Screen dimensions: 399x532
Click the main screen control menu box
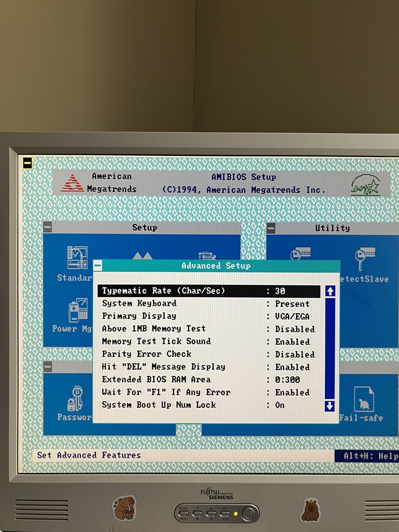(28, 163)
